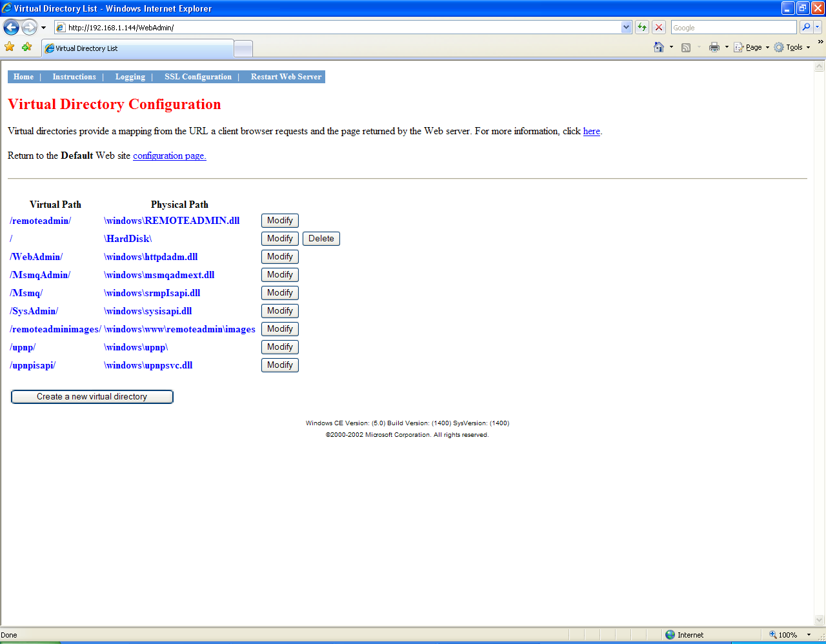This screenshot has height=644, width=826.
Task: Click the \windows\msmqadmext.dll physical path
Action: coord(159,275)
